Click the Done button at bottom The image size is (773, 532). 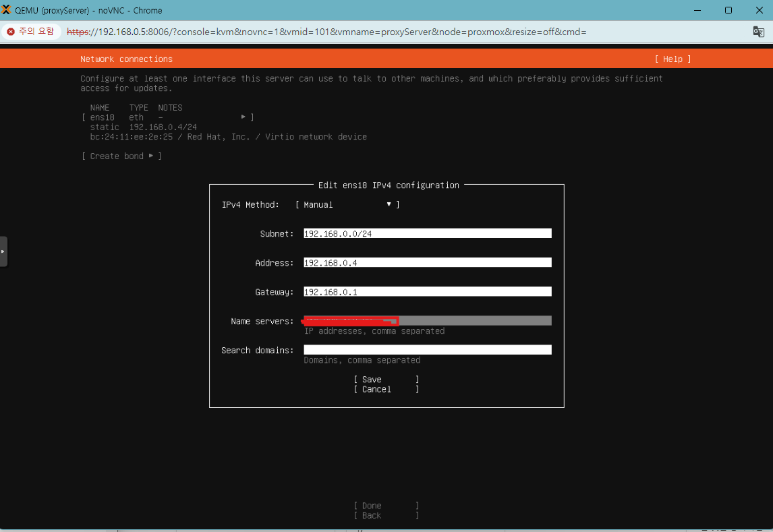coord(386,506)
